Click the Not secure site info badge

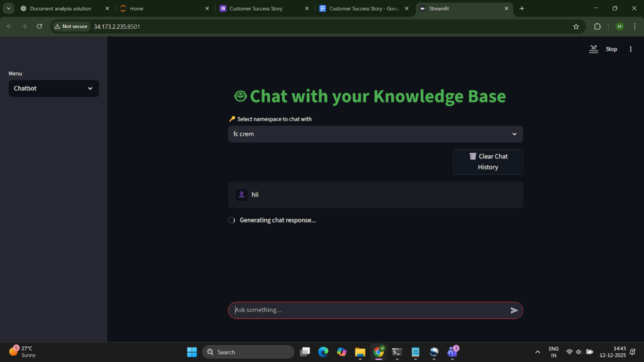(70, 26)
